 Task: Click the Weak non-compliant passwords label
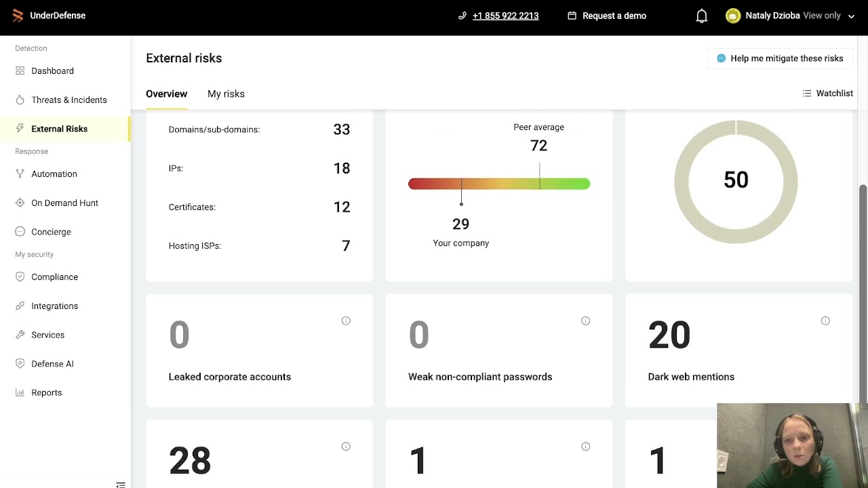tap(480, 377)
